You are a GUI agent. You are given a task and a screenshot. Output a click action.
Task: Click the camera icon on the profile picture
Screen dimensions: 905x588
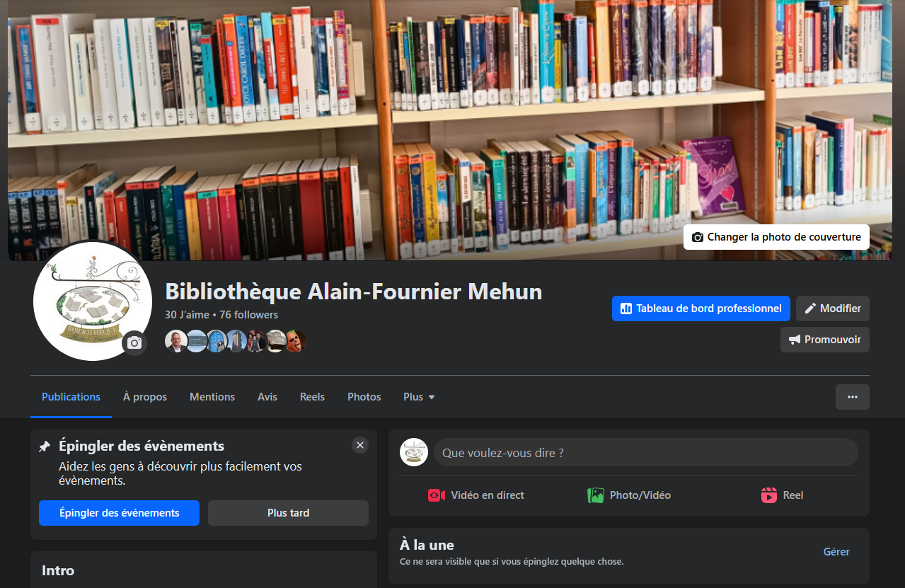tap(134, 343)
